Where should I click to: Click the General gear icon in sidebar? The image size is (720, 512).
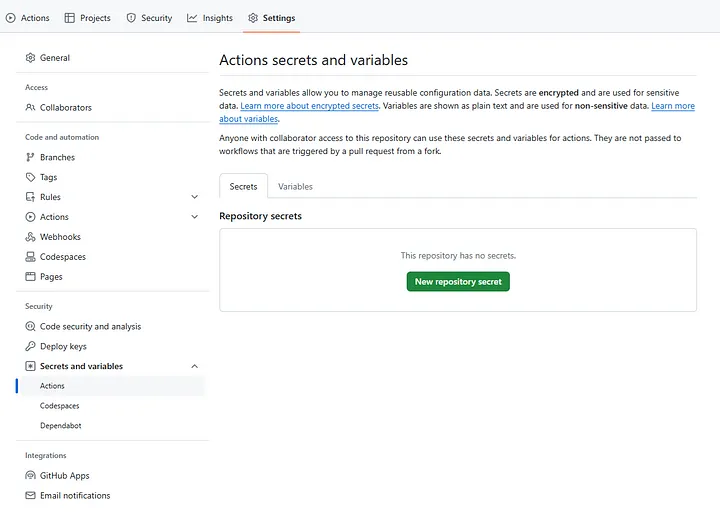(30, 58)
